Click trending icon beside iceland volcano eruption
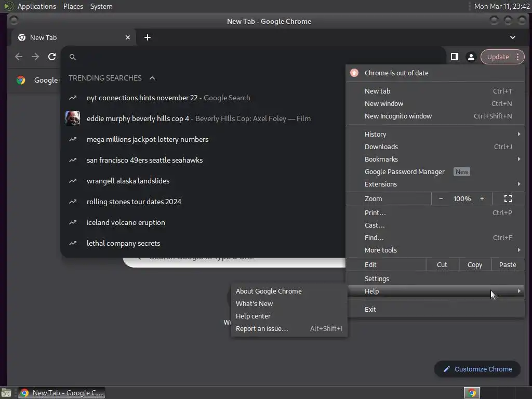Screen dimensions: 532x399 click(73, 222)
